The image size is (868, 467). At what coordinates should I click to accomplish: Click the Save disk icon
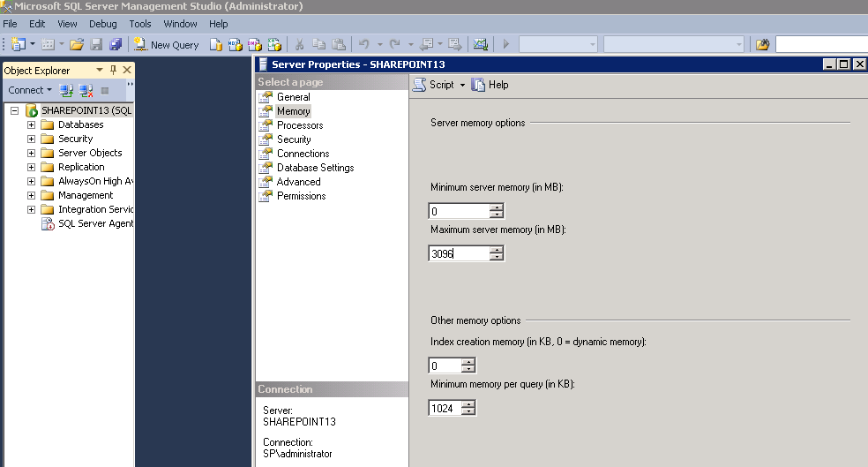(x=96, y=44)
